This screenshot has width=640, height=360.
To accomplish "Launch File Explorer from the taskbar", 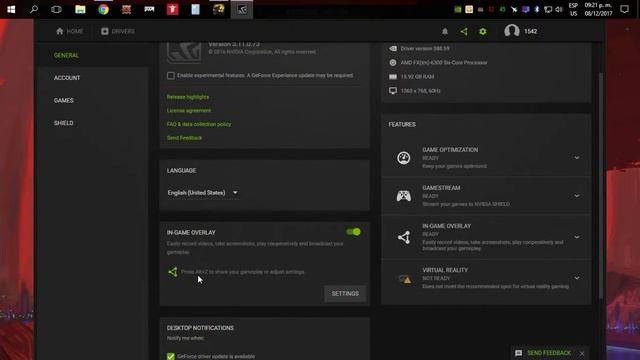I will pos(80,9).
